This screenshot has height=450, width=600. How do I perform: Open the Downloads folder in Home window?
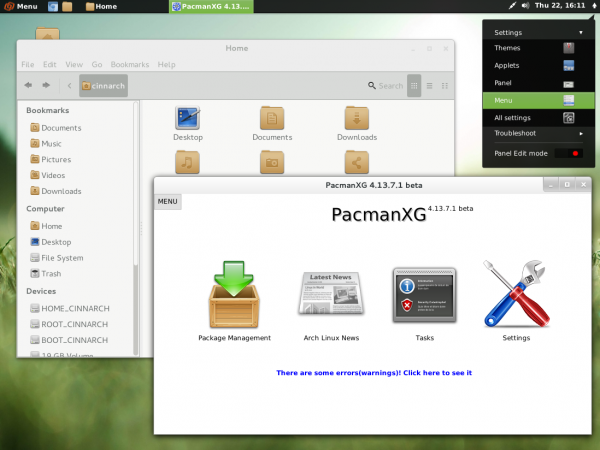tap(356, 118)
